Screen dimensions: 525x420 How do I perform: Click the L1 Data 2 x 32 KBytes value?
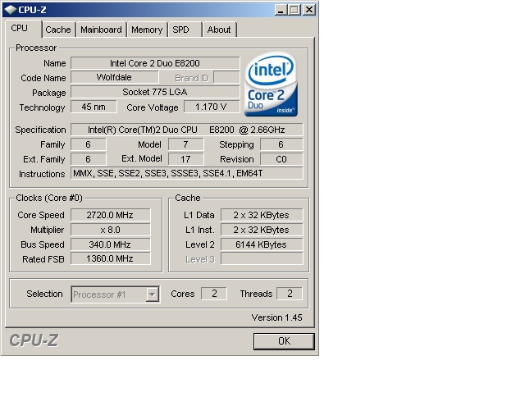pos(262,215)
